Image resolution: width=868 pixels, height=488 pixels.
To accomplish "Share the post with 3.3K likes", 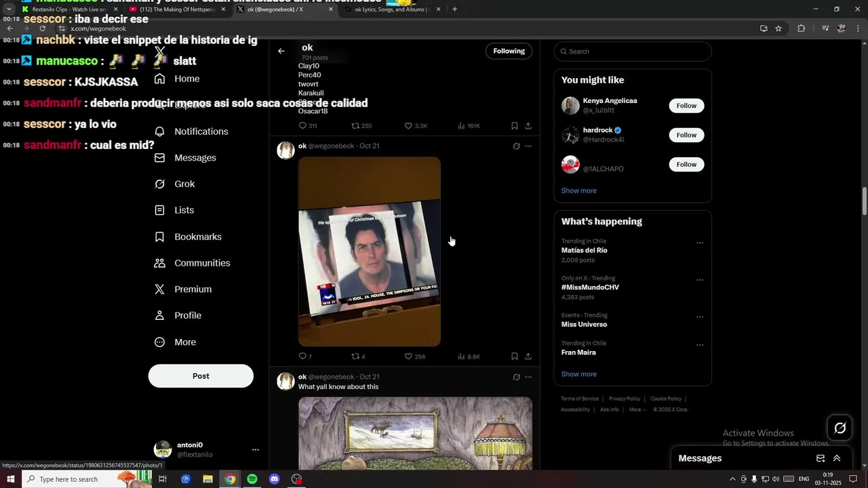I will click(528, 126).
